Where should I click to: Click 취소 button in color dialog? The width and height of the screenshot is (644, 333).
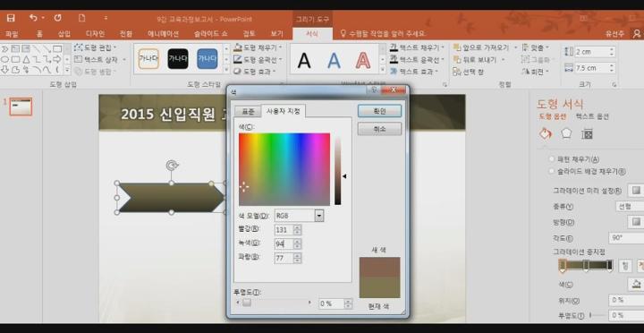click(379, 129)
